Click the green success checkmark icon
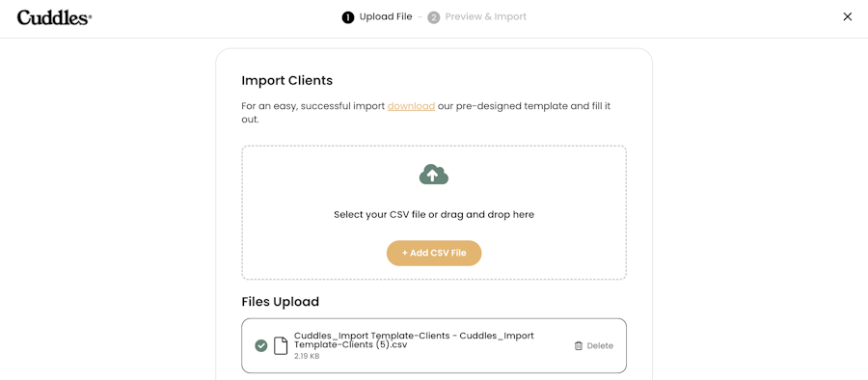The width and height of the screenshot is (868, 380). 260,345
